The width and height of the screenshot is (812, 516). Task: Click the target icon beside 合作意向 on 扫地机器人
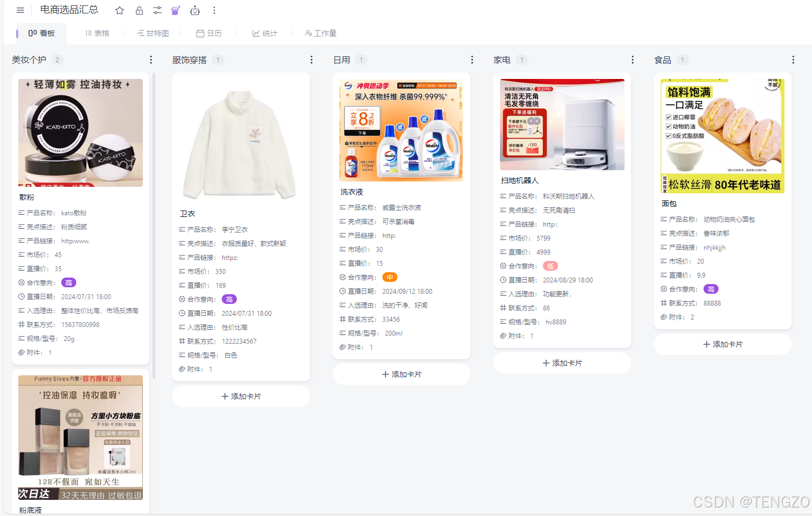point(503,266)
